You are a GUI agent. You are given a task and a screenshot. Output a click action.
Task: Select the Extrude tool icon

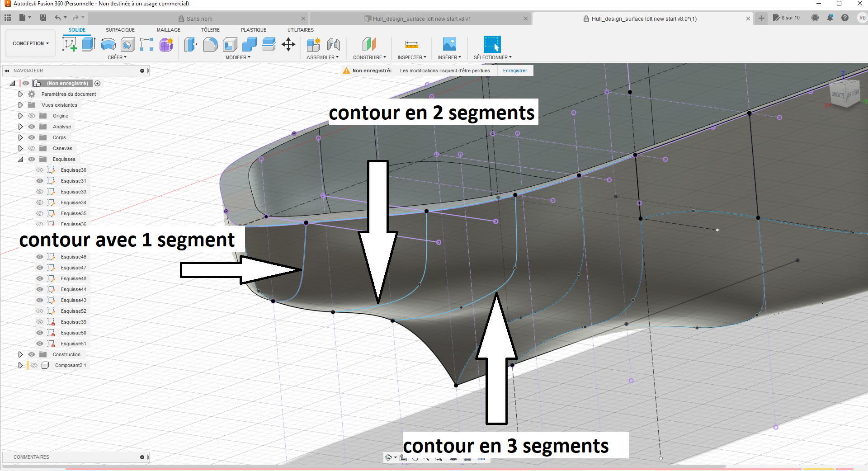coord(89,44)
